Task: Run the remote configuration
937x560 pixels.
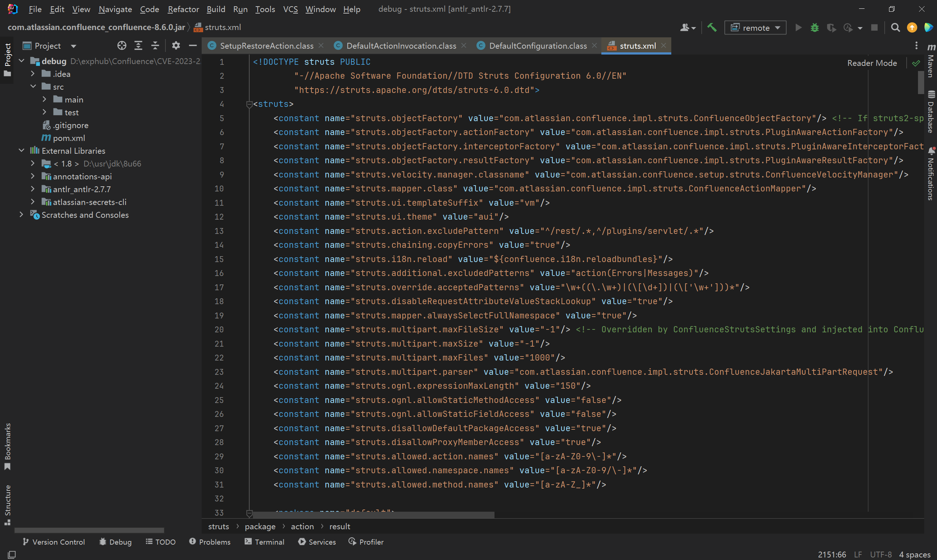Action: click(798, 27)
